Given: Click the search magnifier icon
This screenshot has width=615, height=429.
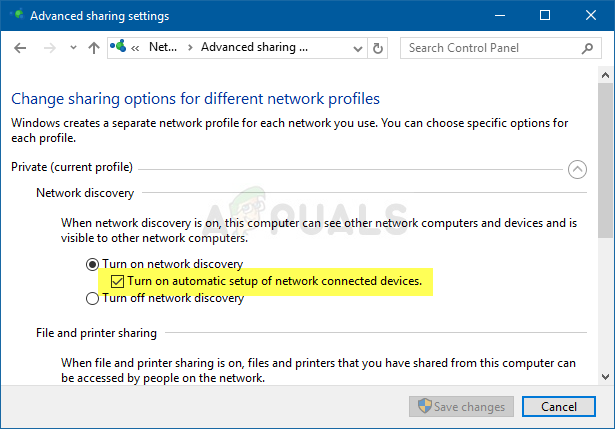Looking at the screenshot, I should pyautogui.click(x=590, y=47).
